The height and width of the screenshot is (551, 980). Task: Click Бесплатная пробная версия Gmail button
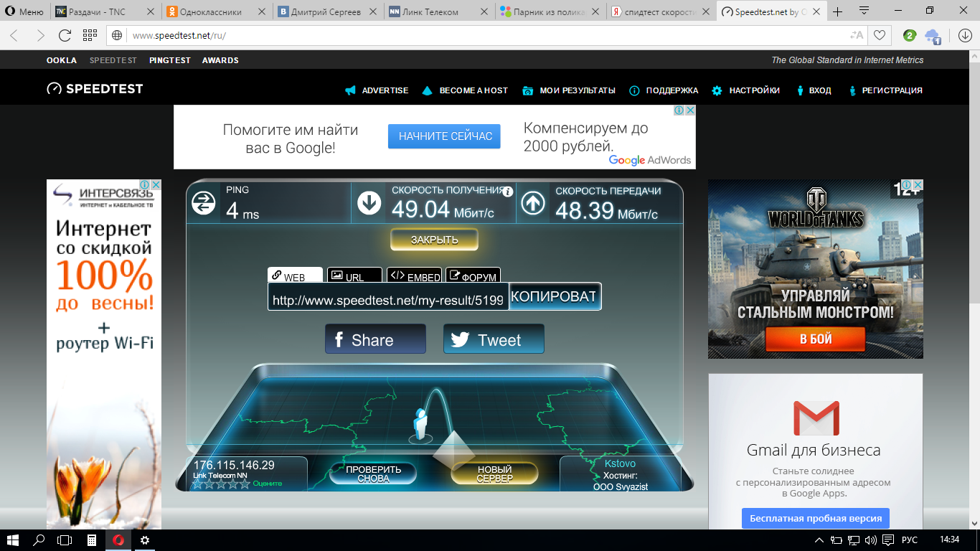(x=816, y=518)
